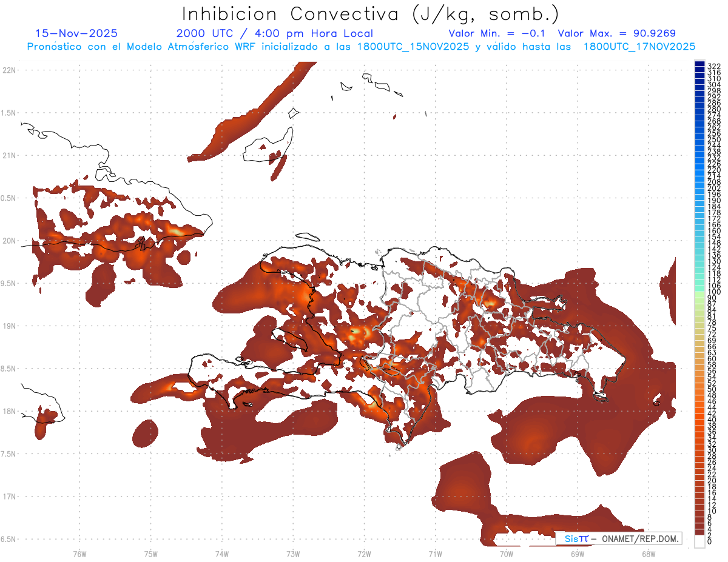Click the 'SisTT - ONAMET/REP.DOM.' credit box
The width and height of the screenshot is (728, 562).
(x=619, y=538)
